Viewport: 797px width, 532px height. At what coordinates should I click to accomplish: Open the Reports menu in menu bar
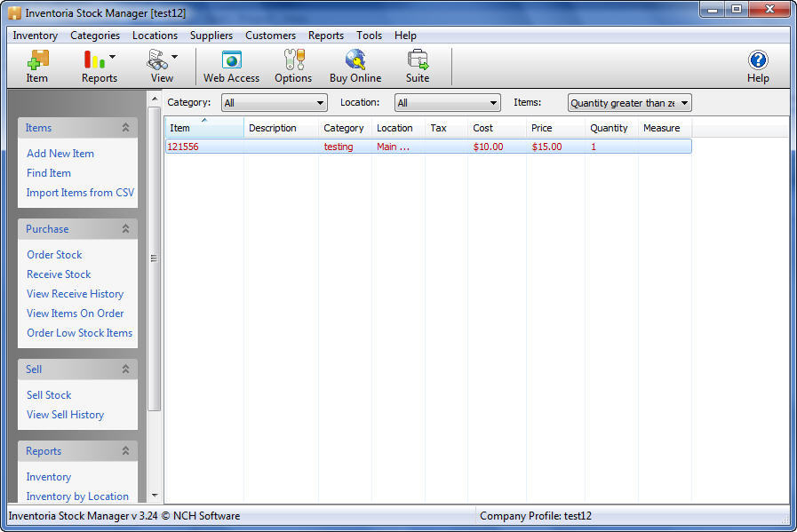(x=326, y=36)
